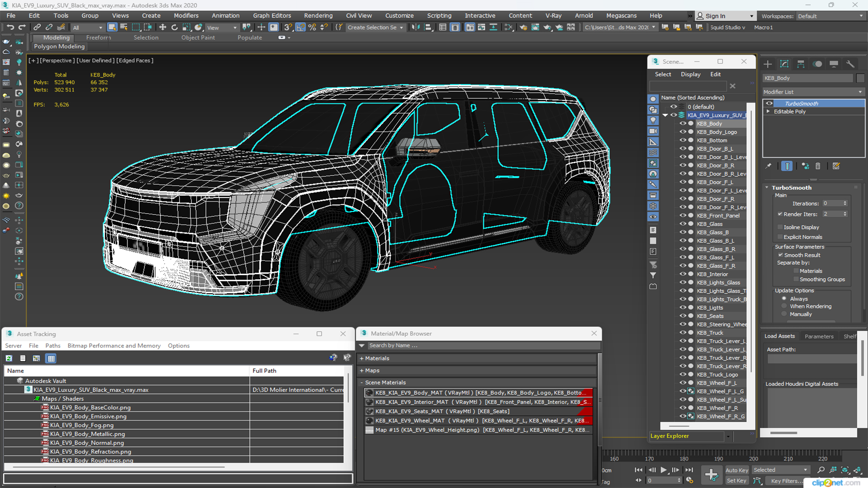868x488 pixels.
Task: Click the Mirror tool icon
Action: (415, 28)
